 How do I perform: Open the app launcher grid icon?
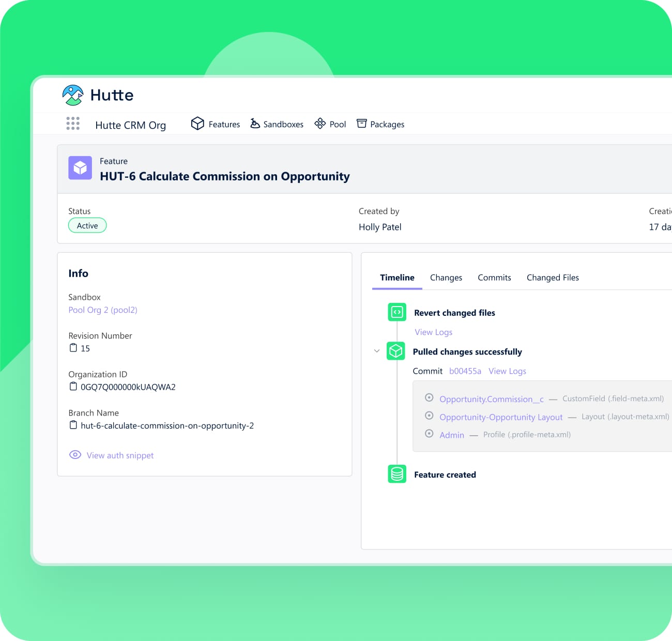(73, 124)
